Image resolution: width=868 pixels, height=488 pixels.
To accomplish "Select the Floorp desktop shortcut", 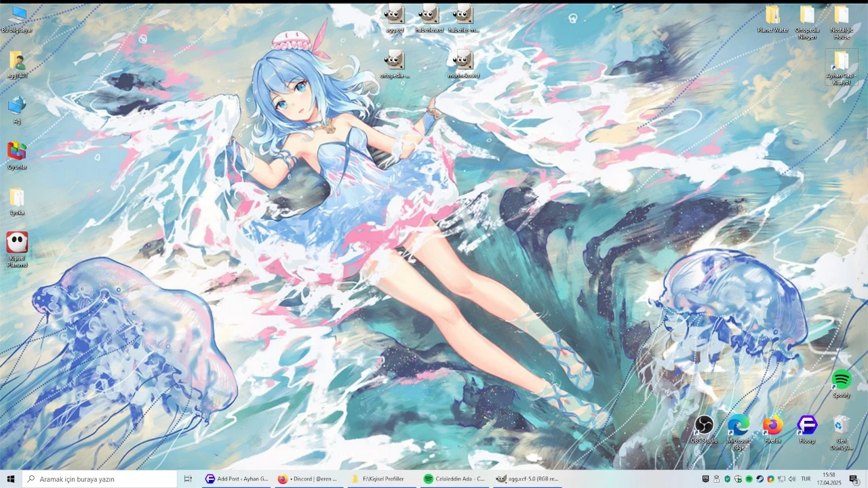I will point(807,430).
